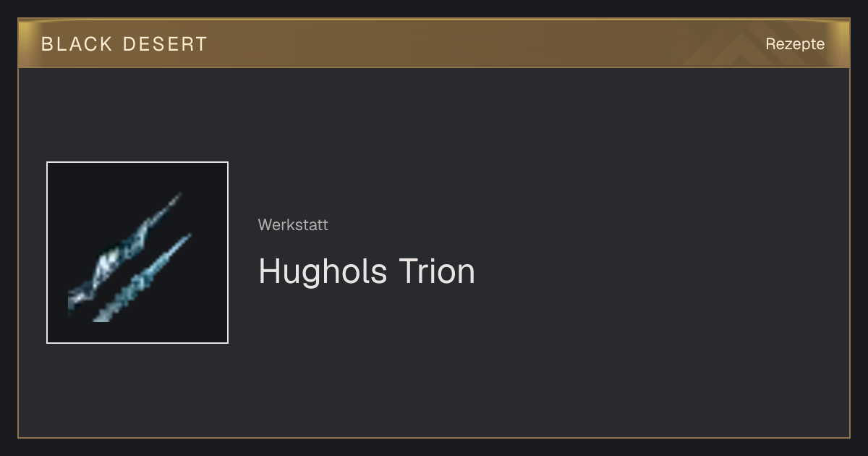Click the empty card area below the thumbnail
This screenshot has height=456, width=868.
point(137,391)
